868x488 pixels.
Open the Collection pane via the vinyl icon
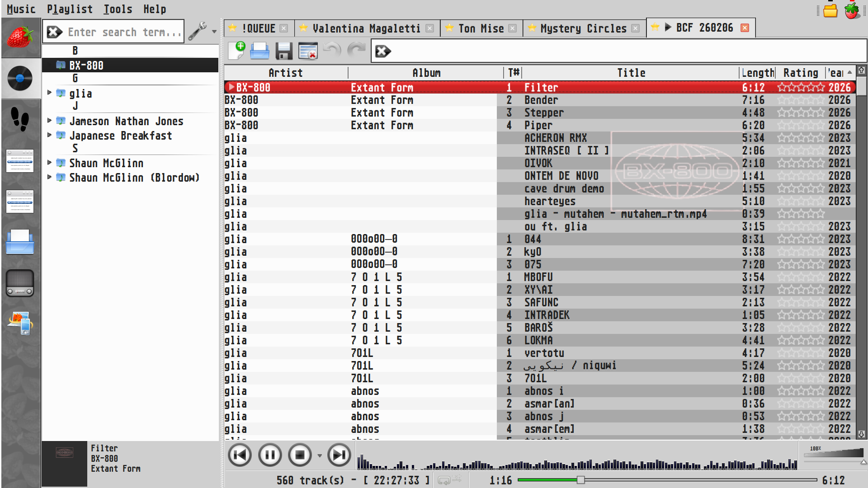tap(21, 79)
